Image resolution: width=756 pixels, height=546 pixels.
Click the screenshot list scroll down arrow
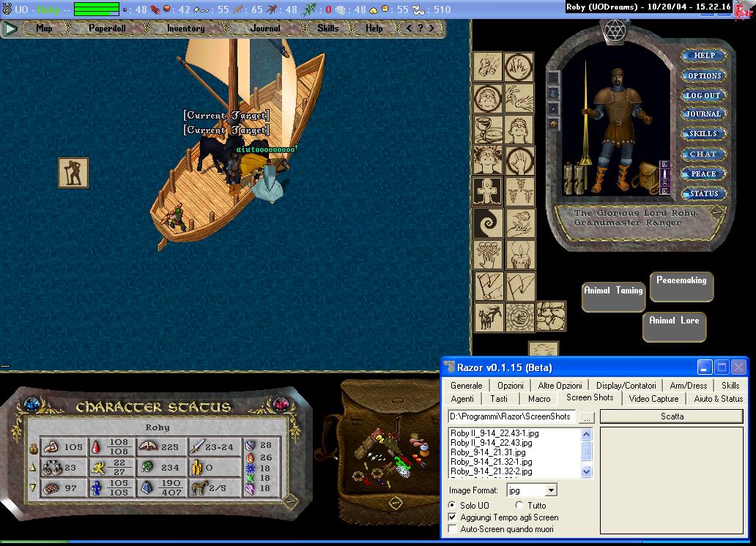point(586,472)
